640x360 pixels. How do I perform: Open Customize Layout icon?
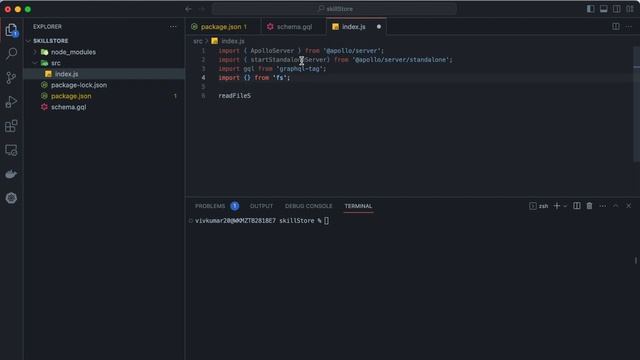pos(630,9)
